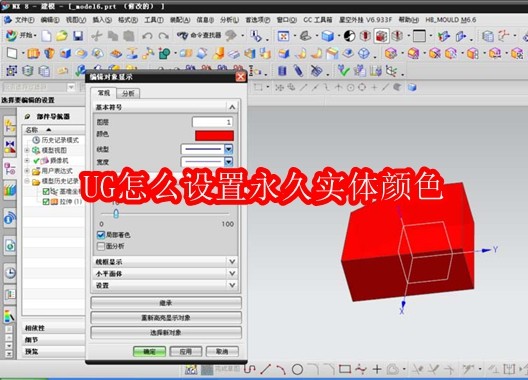Click the Redo arrow icon

pyautogui.click(x=164, y=36)
